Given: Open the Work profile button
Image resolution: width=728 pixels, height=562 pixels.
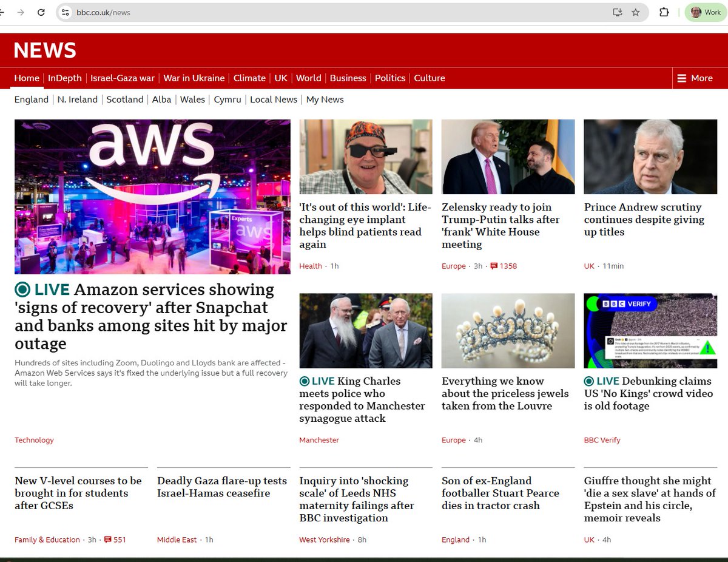Looking at the screenshot, I should click(706, 12).
